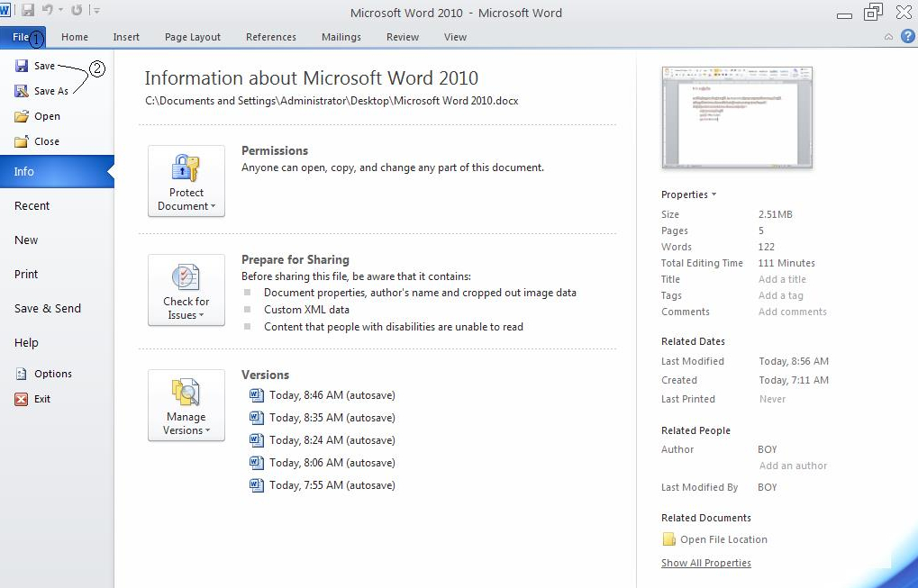Click the Save icon in the Backstage menu
Viewport: 918px width, 588px height.
click(22, 66)
